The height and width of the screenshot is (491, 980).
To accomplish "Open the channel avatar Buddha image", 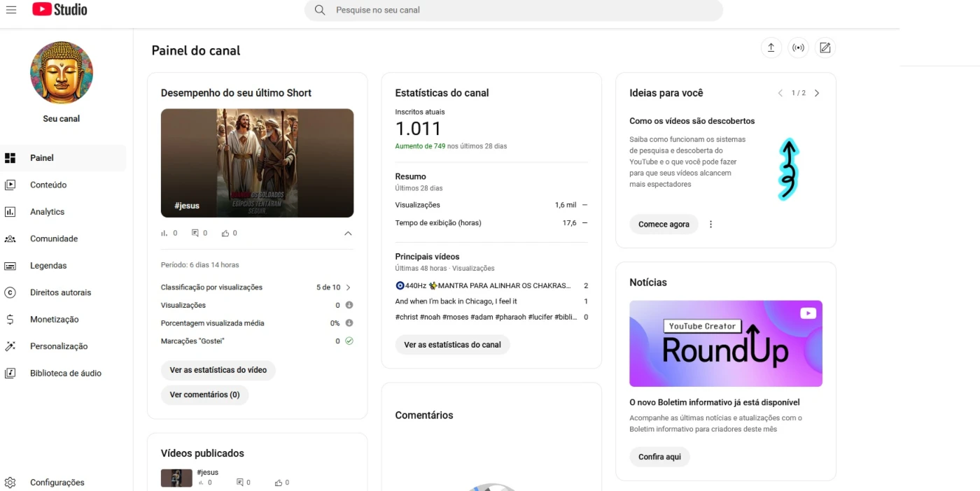I will coord(62,73).
